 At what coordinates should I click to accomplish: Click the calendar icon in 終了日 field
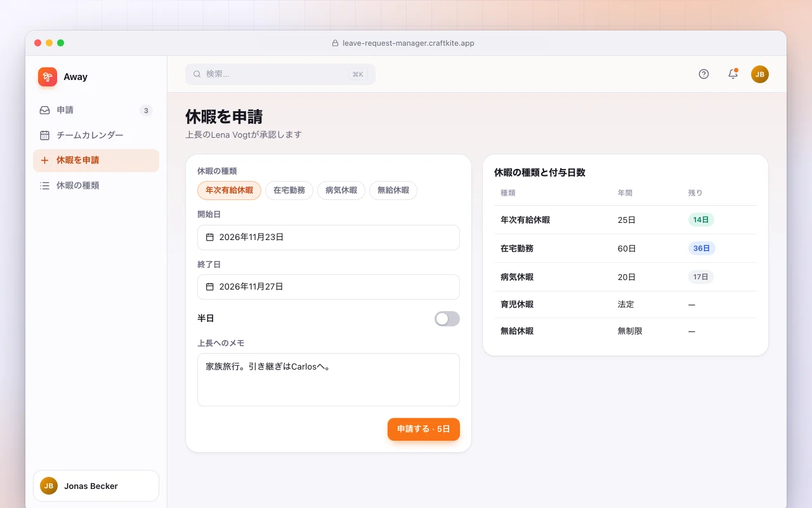[x=210, y=287]
